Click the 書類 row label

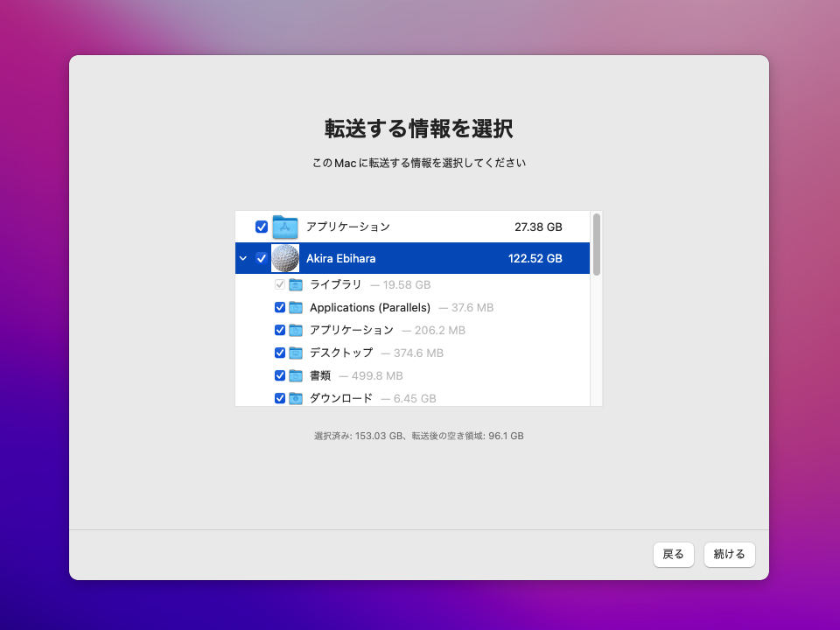coord(320,375)
